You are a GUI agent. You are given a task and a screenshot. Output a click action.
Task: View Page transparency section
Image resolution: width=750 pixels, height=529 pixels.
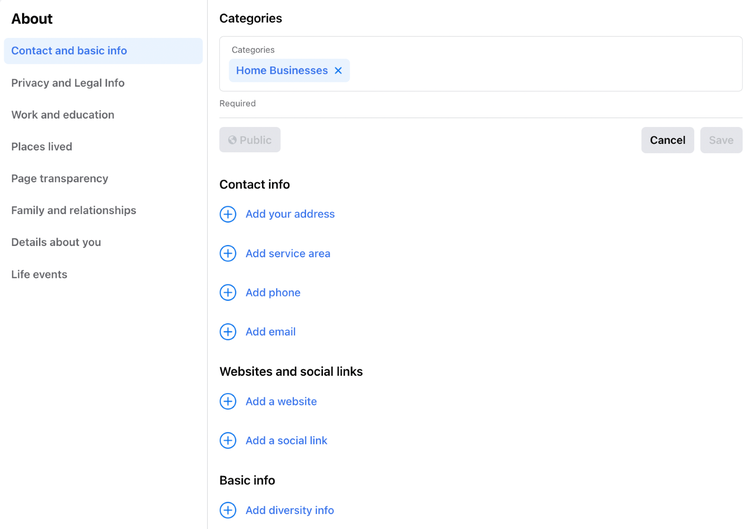pyautogui.click(x=60, y=178)
